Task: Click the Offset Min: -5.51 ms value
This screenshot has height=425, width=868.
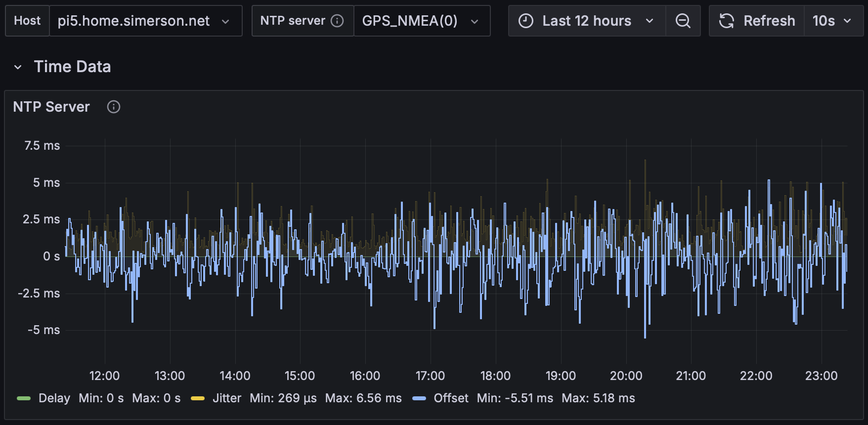Action: 515,398
